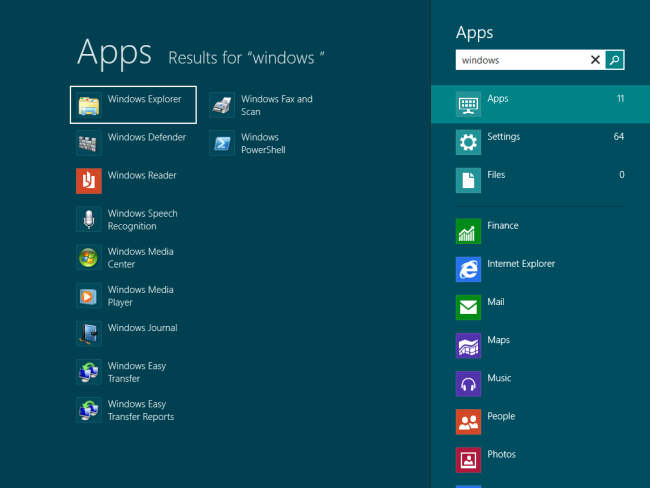Open Windows Easy Transfer Reports icon
The height and width of the screenshot is (488, 650).
tap(89, 410)
